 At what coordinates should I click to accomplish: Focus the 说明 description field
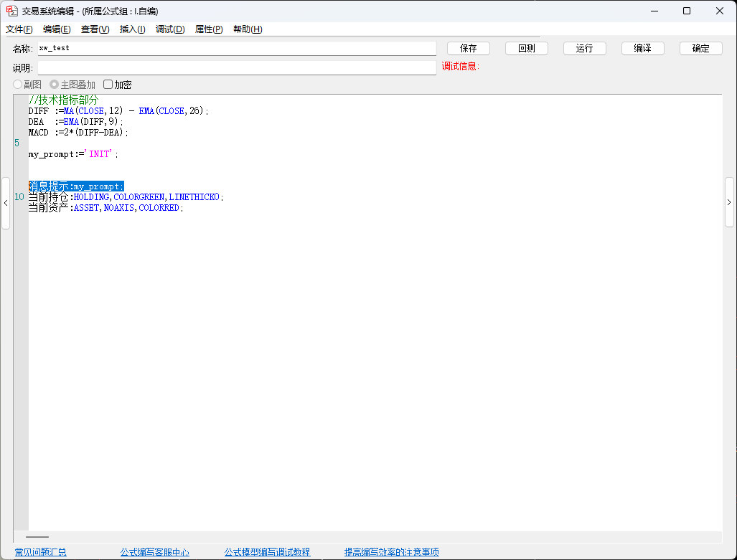point(237,68)
